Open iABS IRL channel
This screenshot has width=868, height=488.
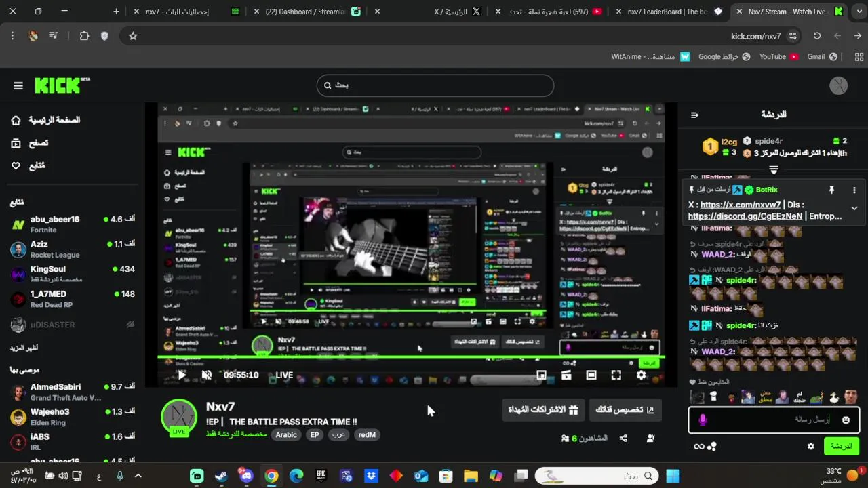(72, 442)
